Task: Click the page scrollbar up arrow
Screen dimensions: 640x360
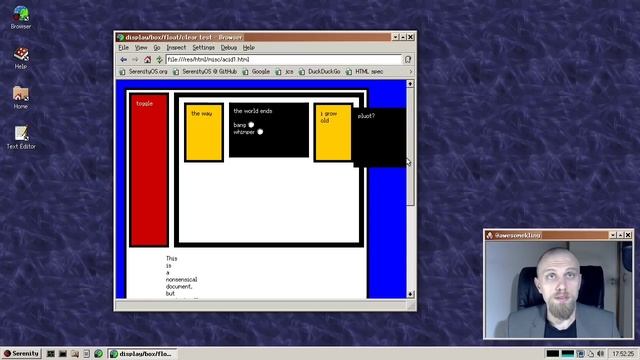Action: [410, 84]
